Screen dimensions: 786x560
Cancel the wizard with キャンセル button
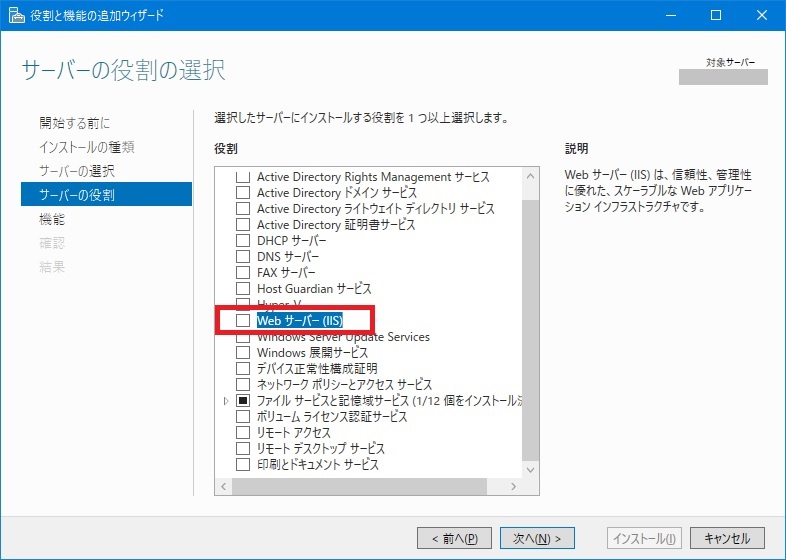coord(727,538)
